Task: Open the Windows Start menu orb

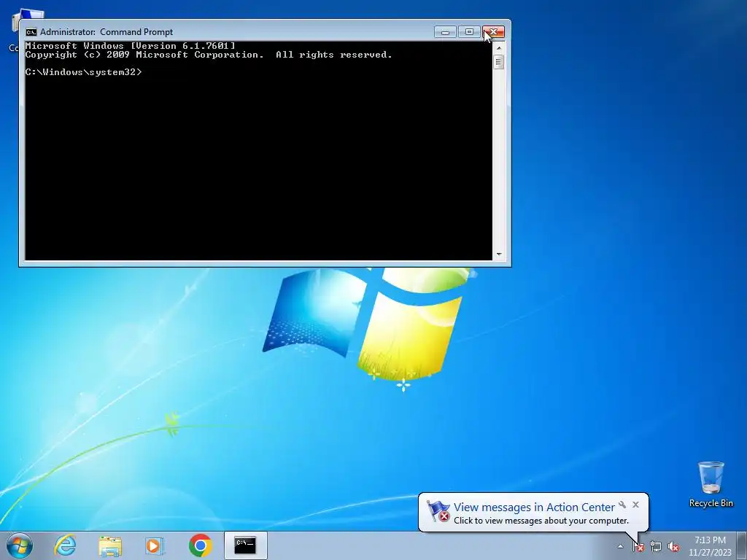Action: 20,545
